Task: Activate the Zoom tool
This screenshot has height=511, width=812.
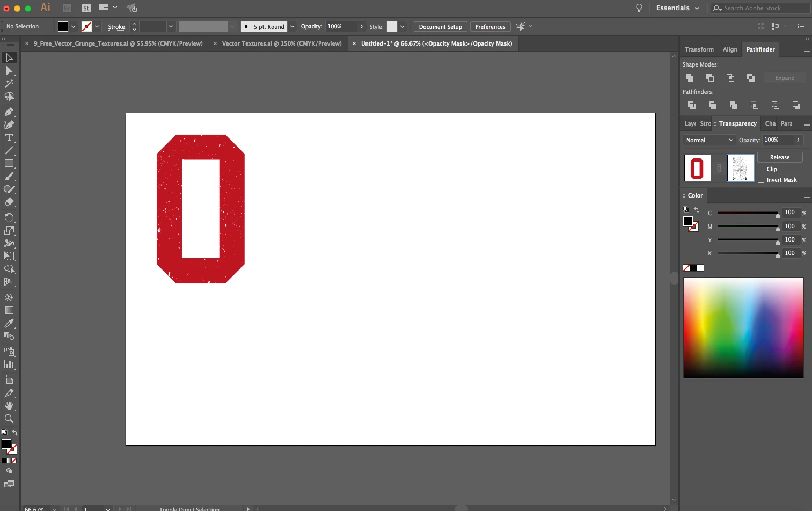Action: tap(9, 419)
